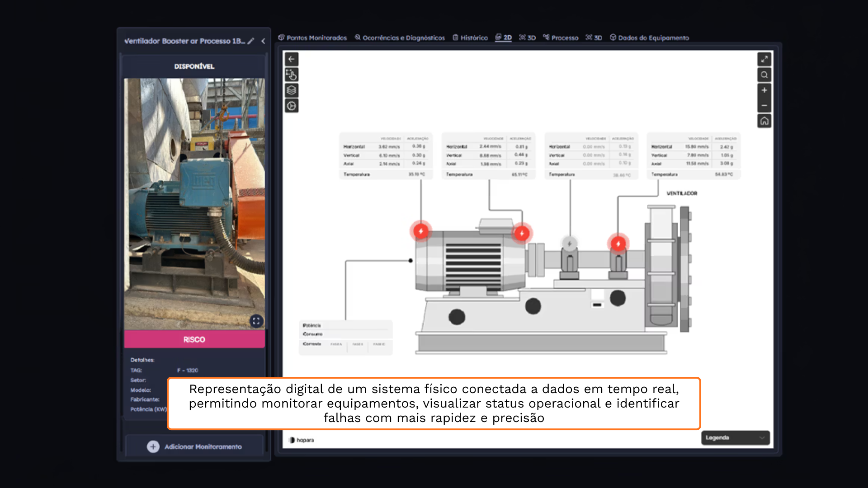
Task: Edit equipment name with the pencil icon
Action: (251, 41)
